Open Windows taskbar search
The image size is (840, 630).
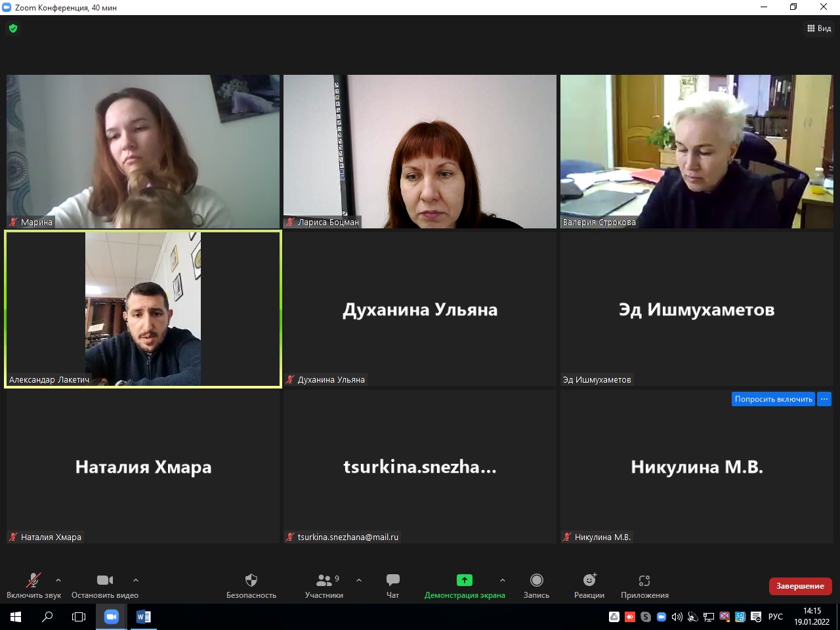[47, 617]
